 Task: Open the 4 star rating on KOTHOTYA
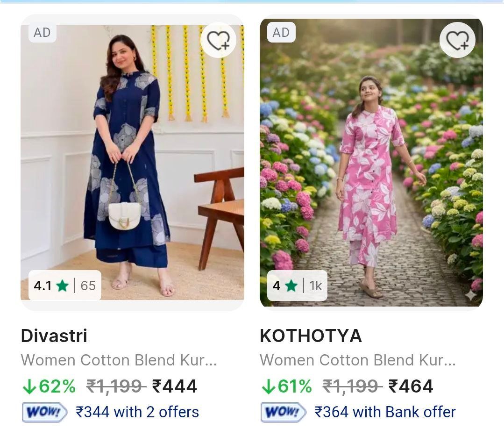297,286
